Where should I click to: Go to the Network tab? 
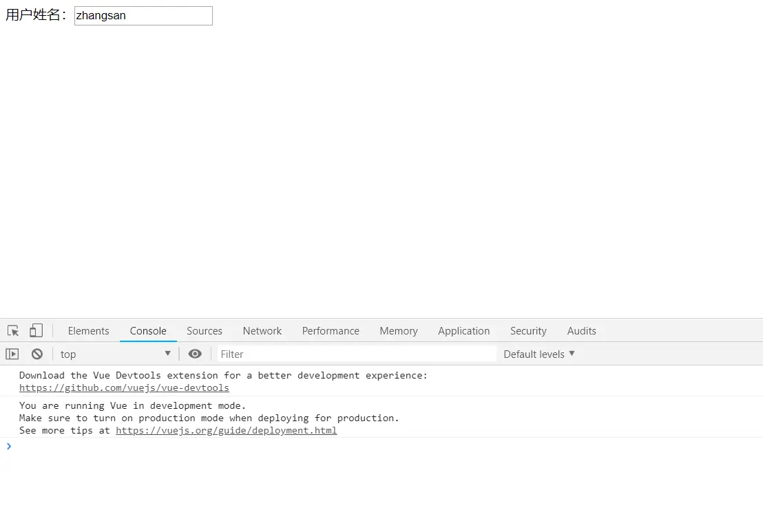tap(262, 330)
